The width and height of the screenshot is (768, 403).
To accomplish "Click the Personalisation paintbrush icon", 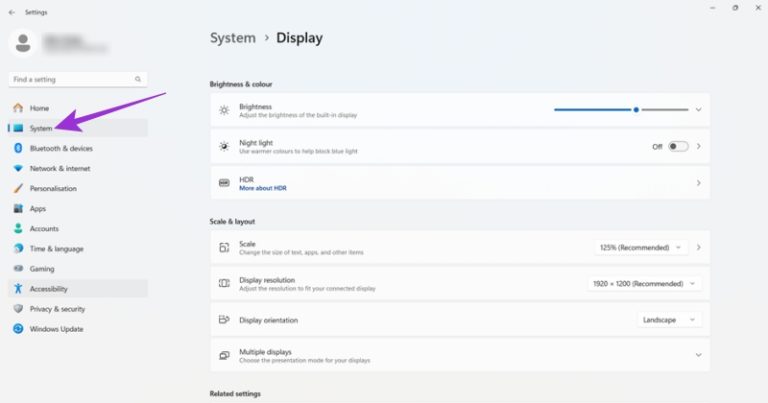I will (18, 188).
